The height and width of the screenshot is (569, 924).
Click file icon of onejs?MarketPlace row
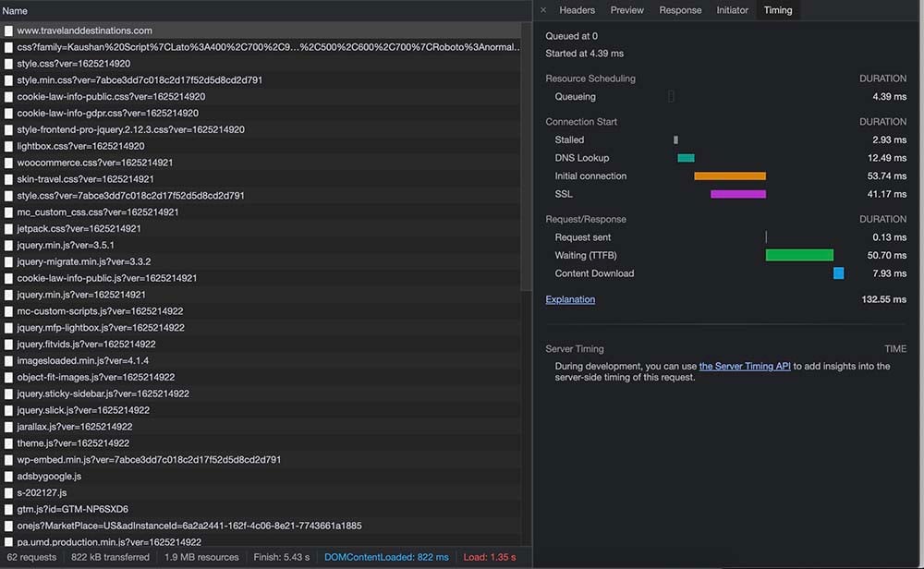pos(8,526)
